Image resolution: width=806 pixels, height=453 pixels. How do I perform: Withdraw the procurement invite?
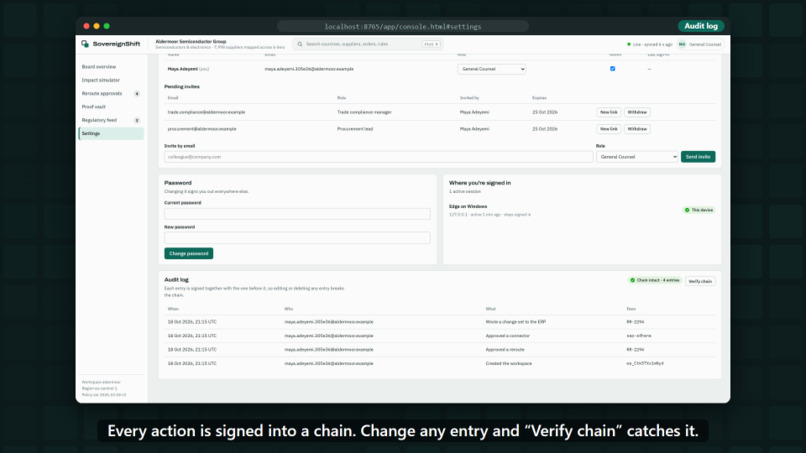[637, 129]
